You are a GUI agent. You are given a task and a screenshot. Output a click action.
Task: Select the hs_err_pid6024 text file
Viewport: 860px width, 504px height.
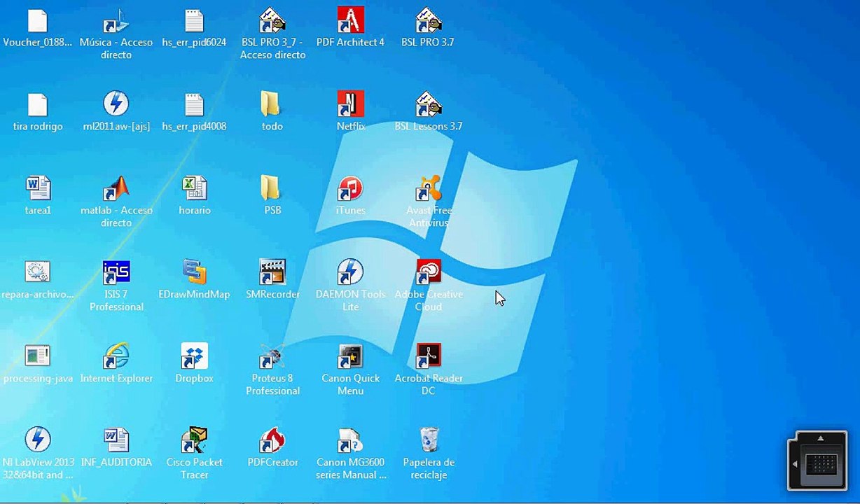(x=194, y=21)
